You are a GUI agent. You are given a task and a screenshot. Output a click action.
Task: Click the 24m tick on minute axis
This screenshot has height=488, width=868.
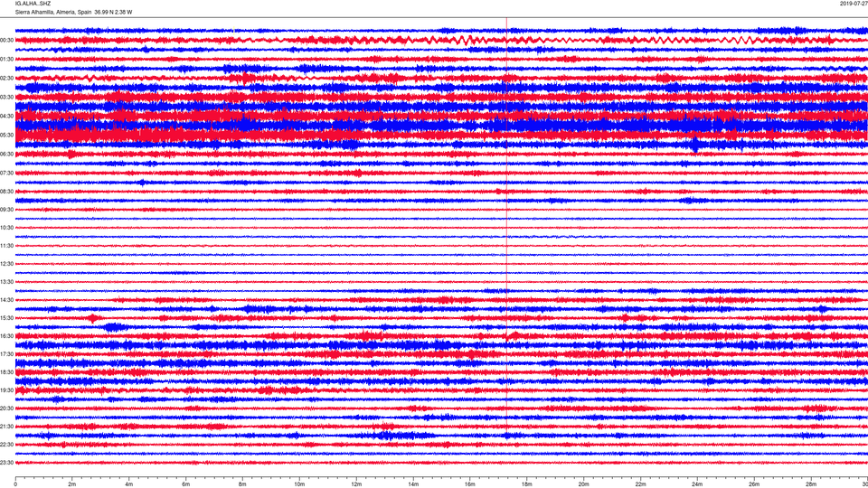pos(697,484)
